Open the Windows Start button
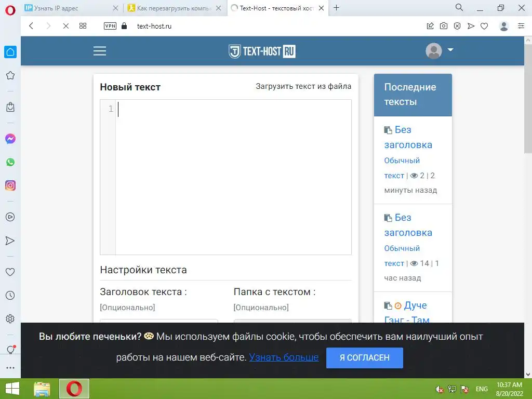The width and height of the screenshot is (532, 399). pos(12,389)
